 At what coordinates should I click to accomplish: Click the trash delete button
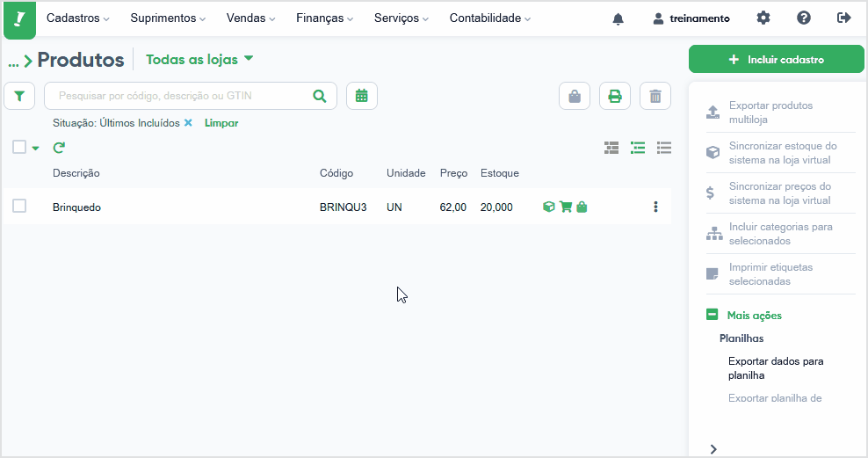[655, 97]
